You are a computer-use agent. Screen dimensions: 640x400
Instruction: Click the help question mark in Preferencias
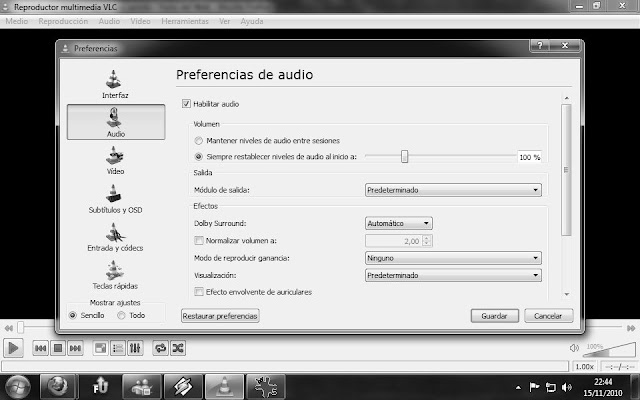(x=540, y=46)
